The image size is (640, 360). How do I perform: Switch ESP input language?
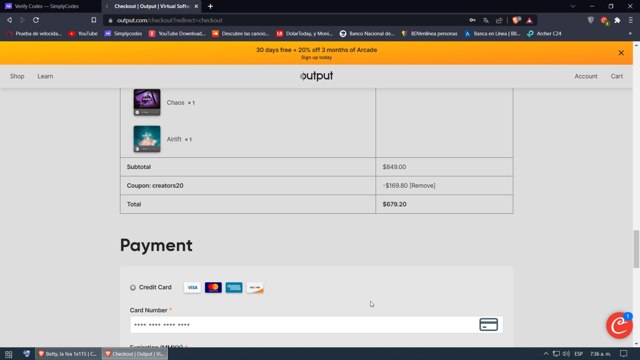tap(578, 354)
